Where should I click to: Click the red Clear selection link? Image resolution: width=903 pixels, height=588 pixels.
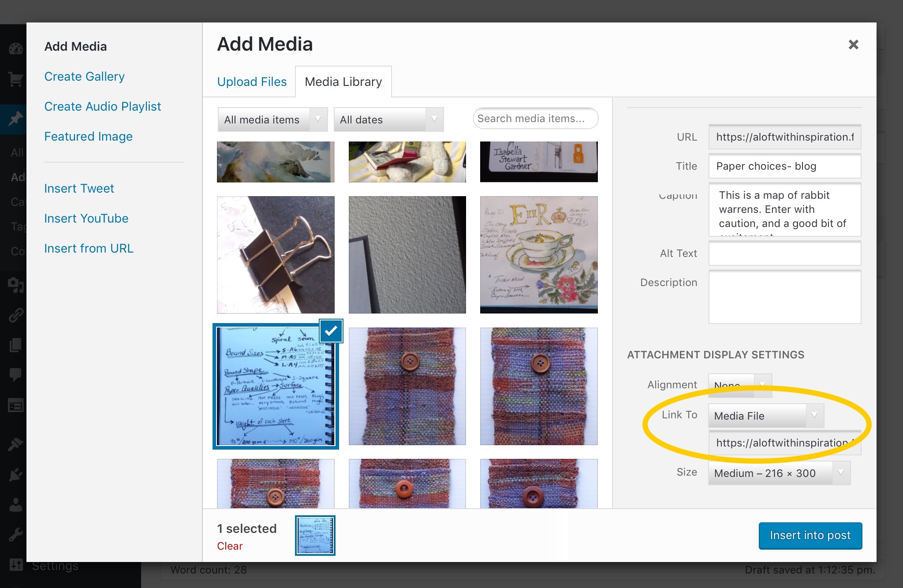click(230, 546)
